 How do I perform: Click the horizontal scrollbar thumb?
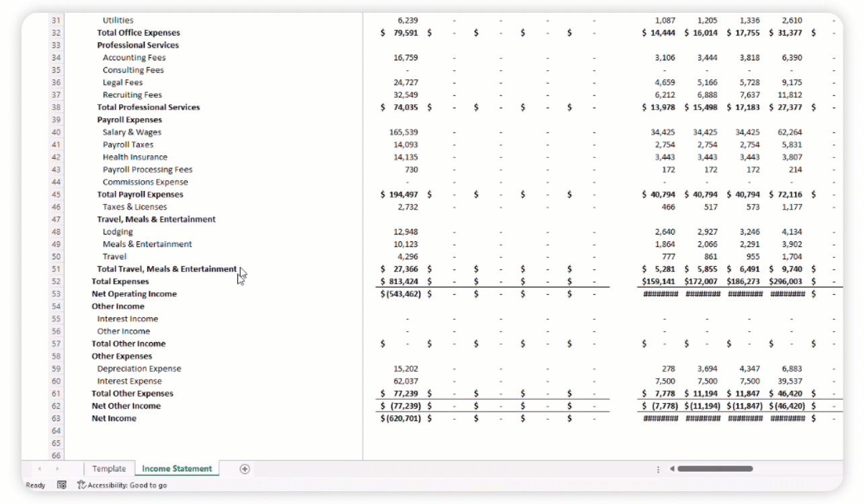click(x=715, y=468)
